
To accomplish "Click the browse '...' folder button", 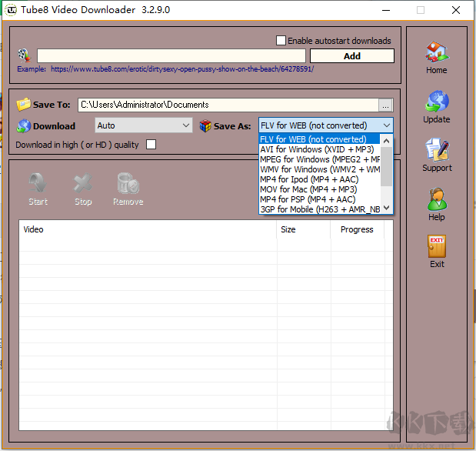I will [385, 105].
